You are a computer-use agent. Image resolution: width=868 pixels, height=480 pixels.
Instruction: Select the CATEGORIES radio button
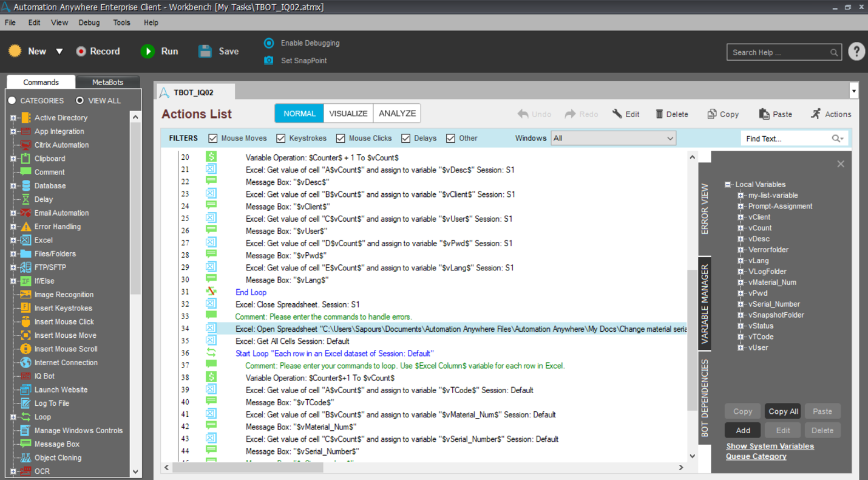click(12, 100)
